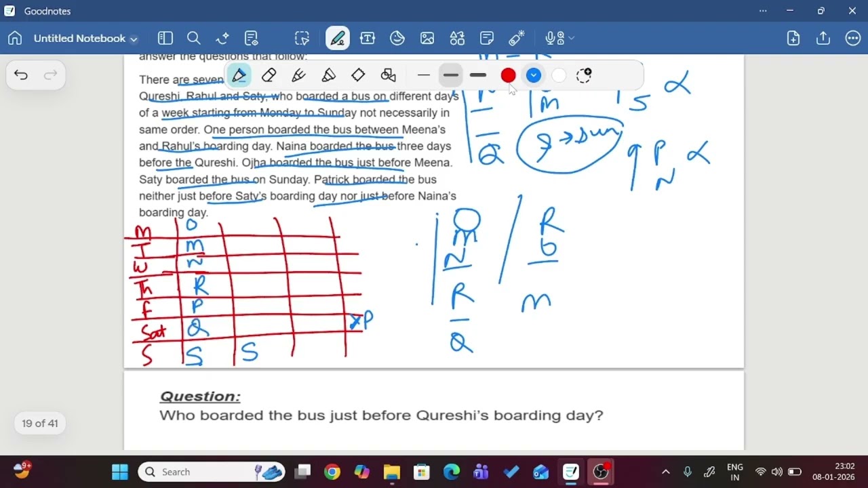868x488 pixels.
Task: Pick the red pen color
Action: pyautogui.click(x=508, y=76)
